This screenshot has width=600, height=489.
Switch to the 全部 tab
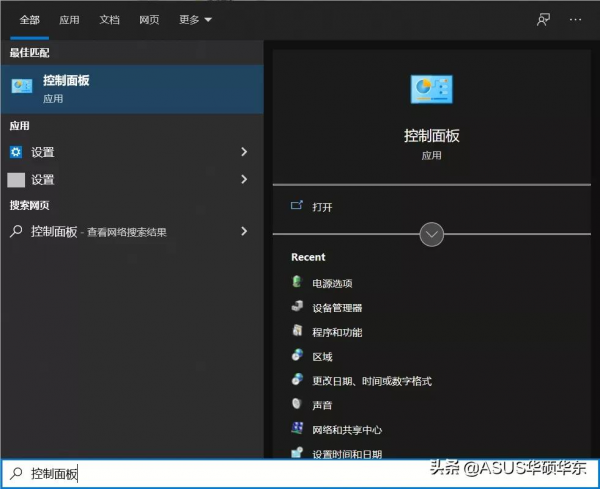[29, 20]
